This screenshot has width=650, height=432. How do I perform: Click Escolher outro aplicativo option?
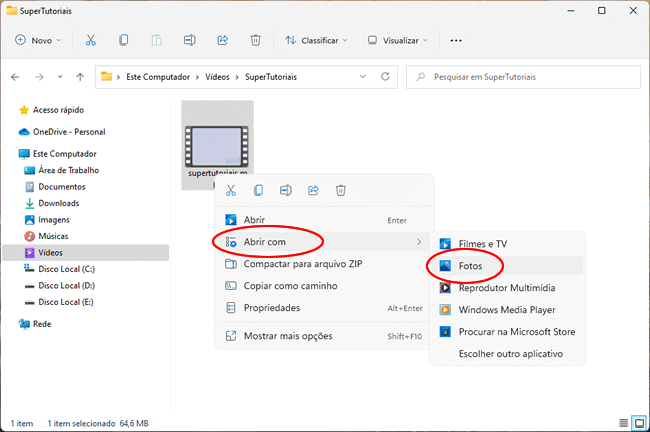pos(510,354)
